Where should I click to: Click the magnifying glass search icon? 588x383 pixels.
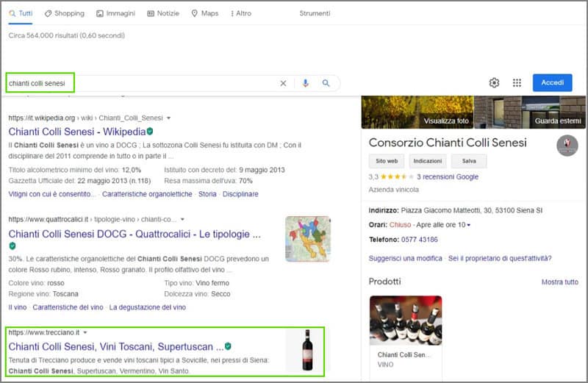[326, 83]
